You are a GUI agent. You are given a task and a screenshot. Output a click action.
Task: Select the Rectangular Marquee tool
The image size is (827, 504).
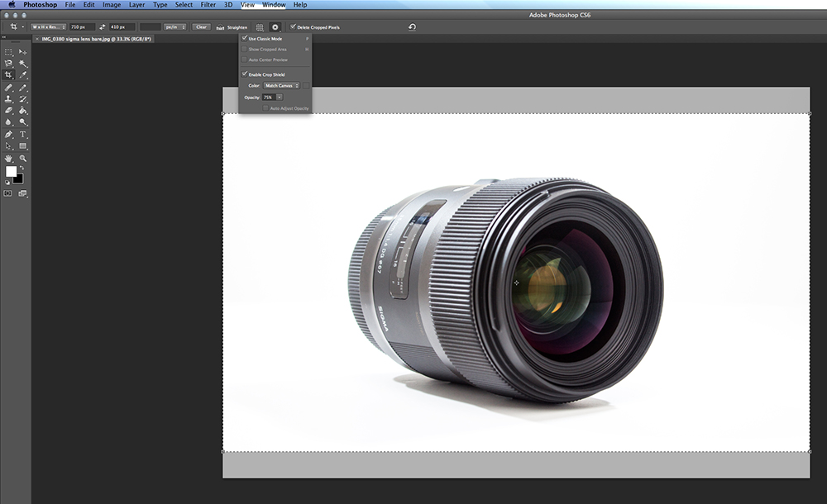point(9,52)
